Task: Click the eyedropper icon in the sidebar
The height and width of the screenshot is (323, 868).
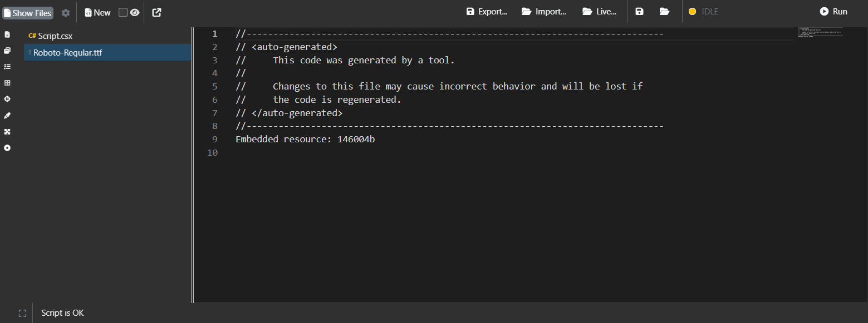Action: coord(7,116)
